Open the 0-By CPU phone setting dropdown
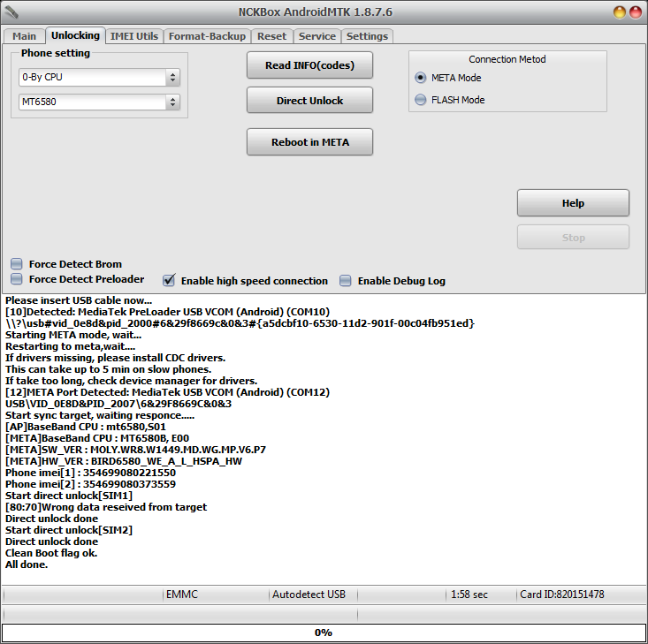 99,77
